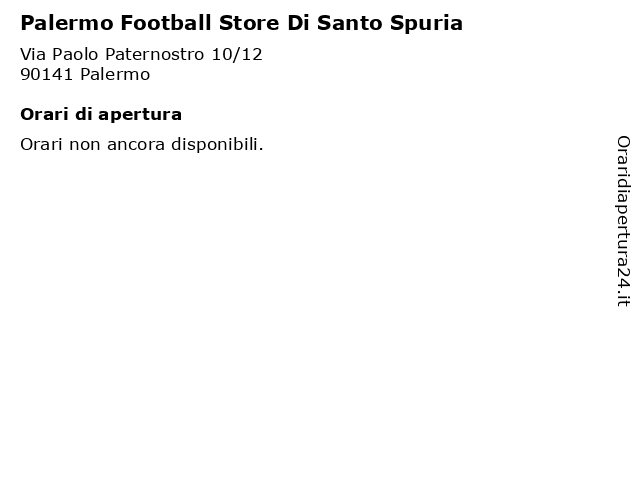
Task: Open the Orariapertura24.it vertical watermark link
Action: point(623,221)
